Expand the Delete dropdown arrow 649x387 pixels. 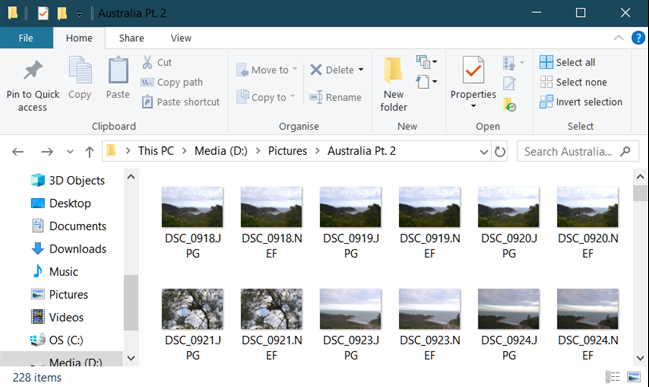[x=361, y=70]
